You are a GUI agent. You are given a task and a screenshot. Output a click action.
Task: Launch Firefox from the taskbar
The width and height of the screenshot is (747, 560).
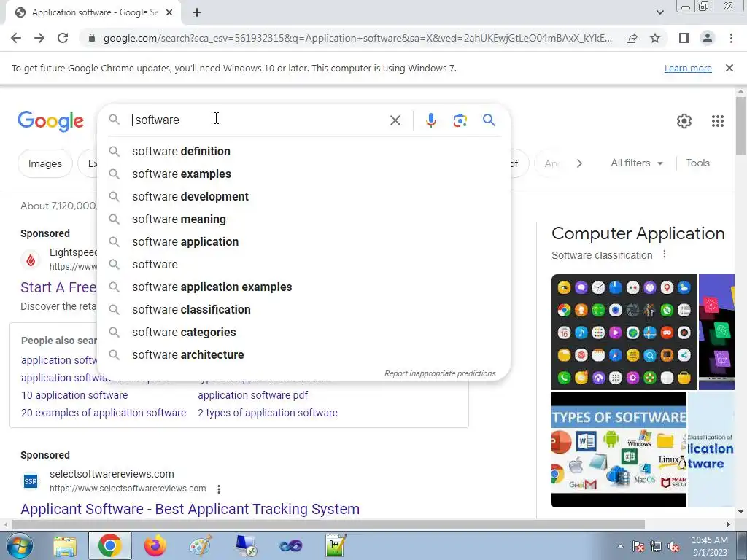point(155,546)
